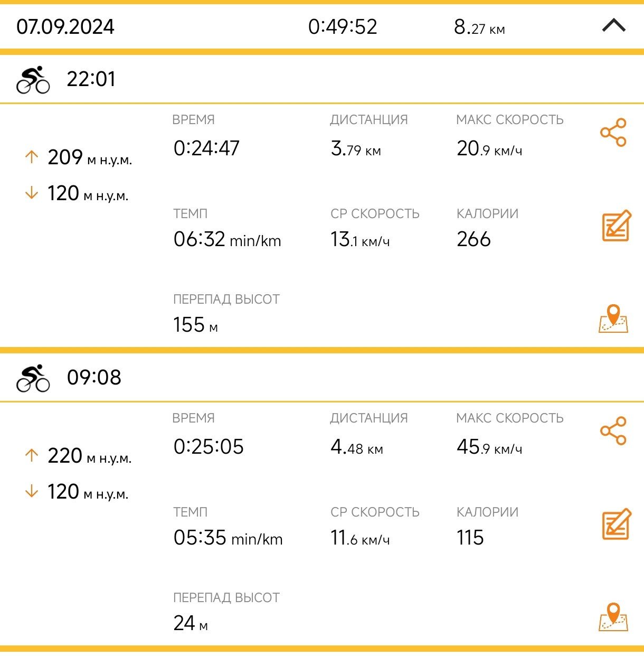Tap the 220 м н.у.м. max altitude
The height and width of the screenshot is (656, 644).
click(89, 456)
